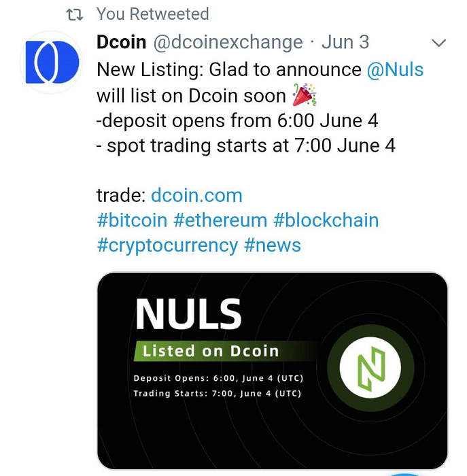Viewport: 467px width, 476px height.
Task: Tap the blue floating button at bottom
Action: 404,474
